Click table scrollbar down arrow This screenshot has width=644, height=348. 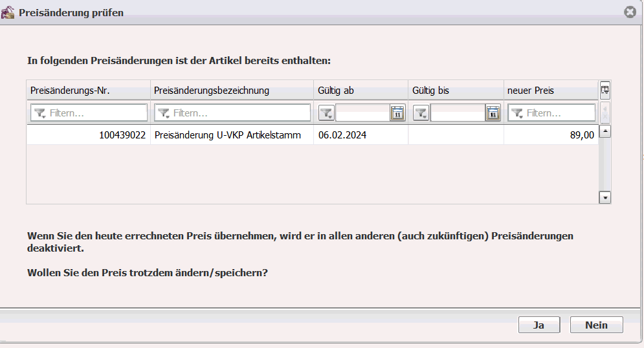point(605,197)
